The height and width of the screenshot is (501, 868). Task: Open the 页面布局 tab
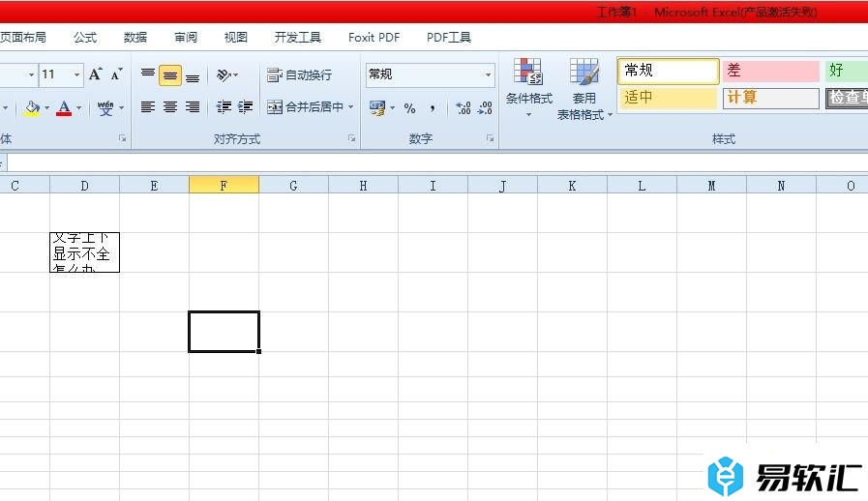click(x=23, y=37)
